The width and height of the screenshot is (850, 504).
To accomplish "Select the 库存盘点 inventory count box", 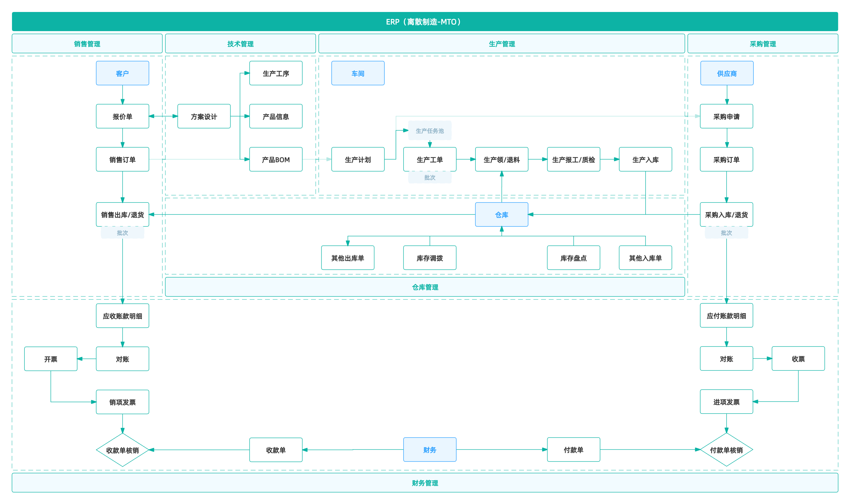I will tap(573, 258).
